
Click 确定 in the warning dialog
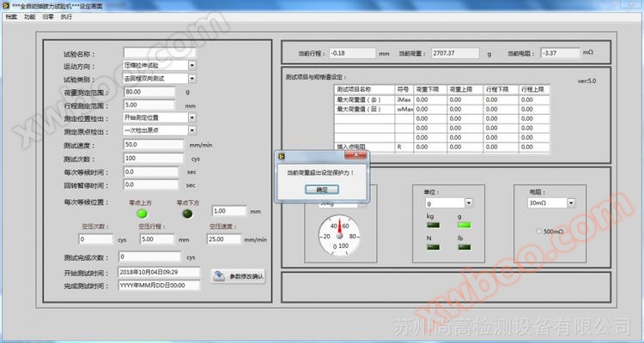tap(322, 189)
